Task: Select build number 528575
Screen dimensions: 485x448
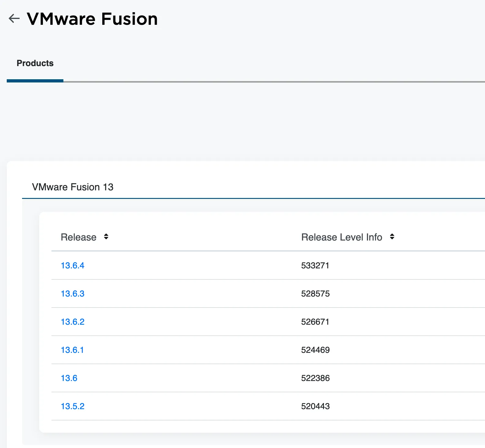Action: [x=315, y=293]
